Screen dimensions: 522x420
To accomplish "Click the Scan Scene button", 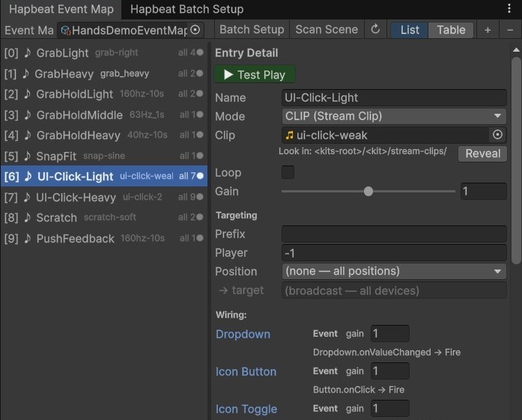I will [327, 29].
